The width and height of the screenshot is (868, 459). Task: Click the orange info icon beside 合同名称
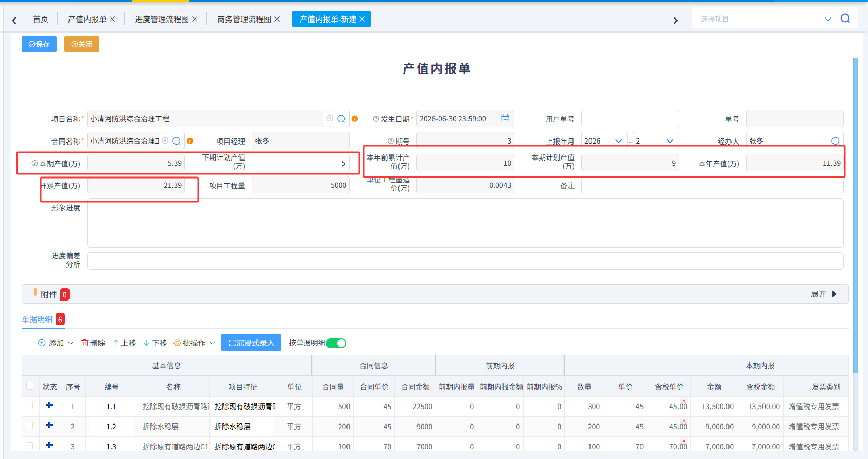pos(190,141)
